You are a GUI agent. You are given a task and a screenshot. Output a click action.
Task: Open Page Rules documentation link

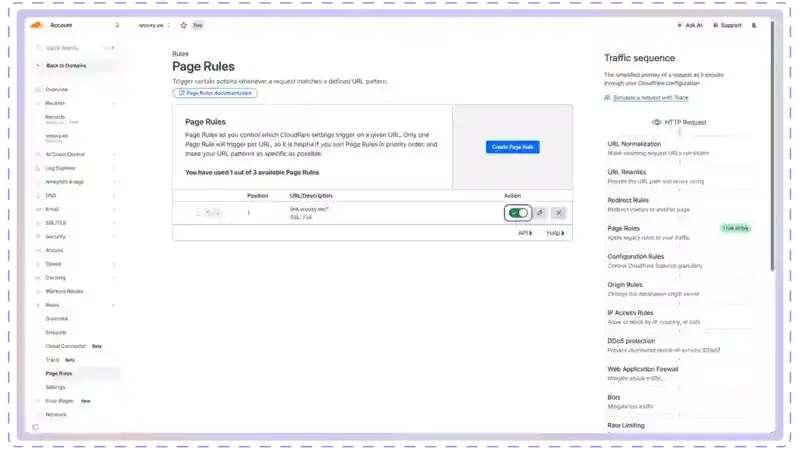pyautogui.click(x=215, y=93)
